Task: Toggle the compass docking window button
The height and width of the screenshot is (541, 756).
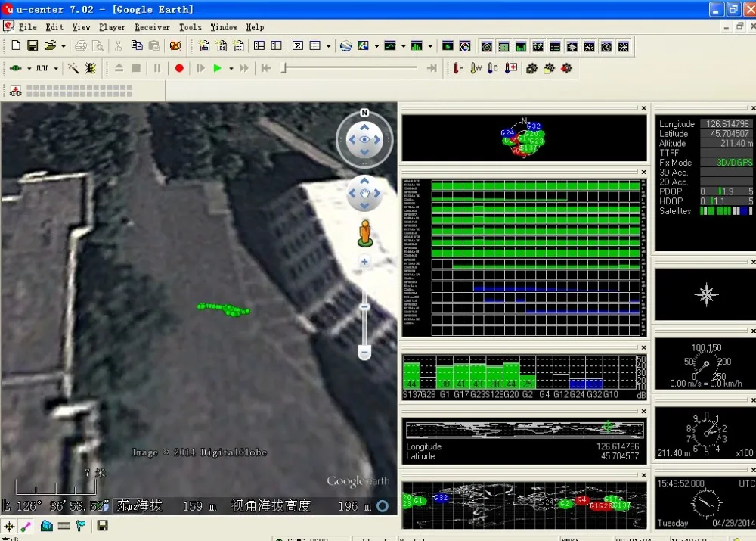Action: [x=572, y=46]
